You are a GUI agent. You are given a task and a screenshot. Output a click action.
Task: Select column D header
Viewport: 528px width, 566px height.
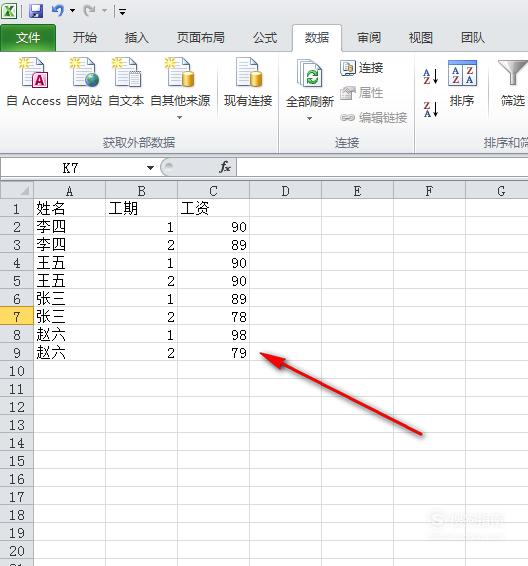[285, 191]
